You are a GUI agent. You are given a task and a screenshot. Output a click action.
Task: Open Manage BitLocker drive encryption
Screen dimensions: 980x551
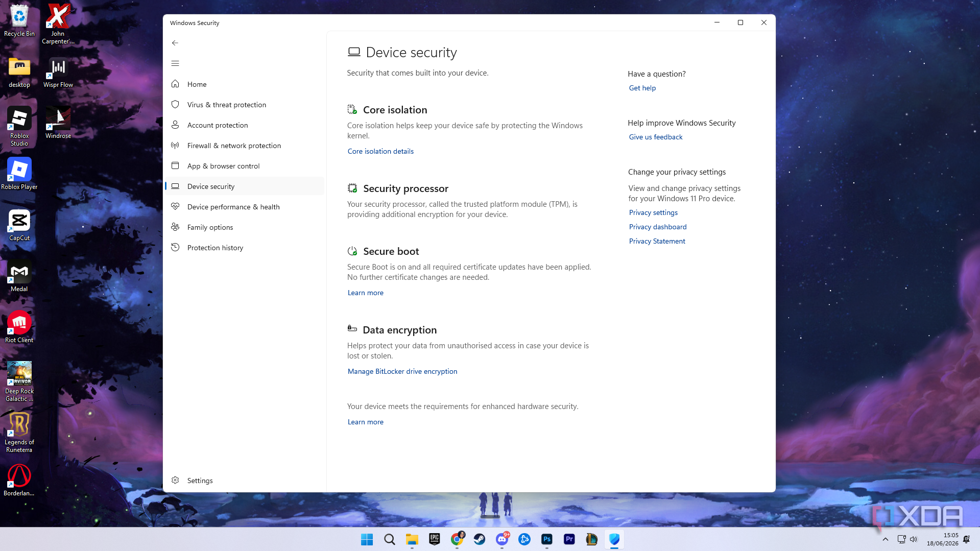(402, 371)
